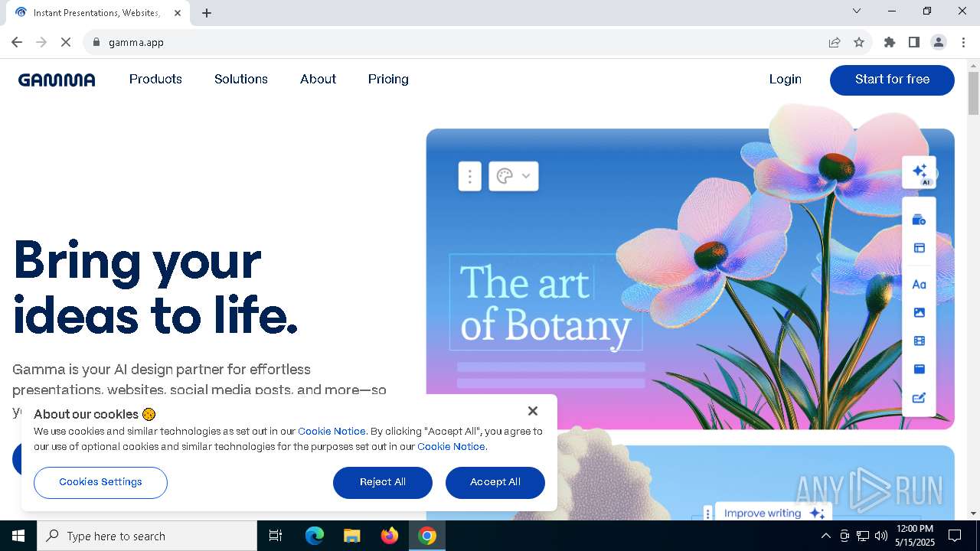Viewport: 980px width, 551px height.
Task: Click the embed card icon in sidebar
Action: pos(920,369)
